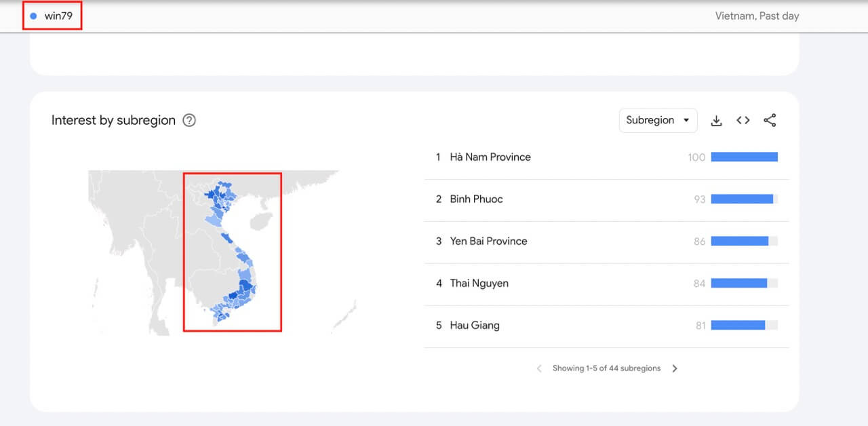Select Binh Phuoc subregion row

[x=476, y=199]
